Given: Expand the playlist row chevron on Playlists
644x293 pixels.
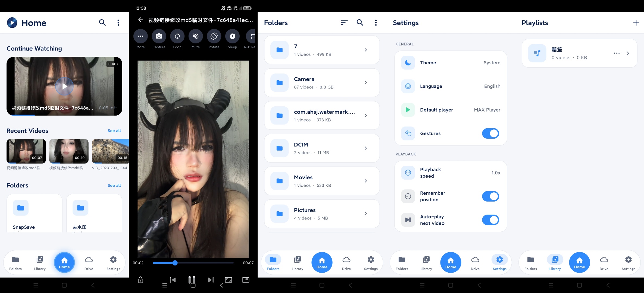Looking at the screenshot, I should [628, 53].
